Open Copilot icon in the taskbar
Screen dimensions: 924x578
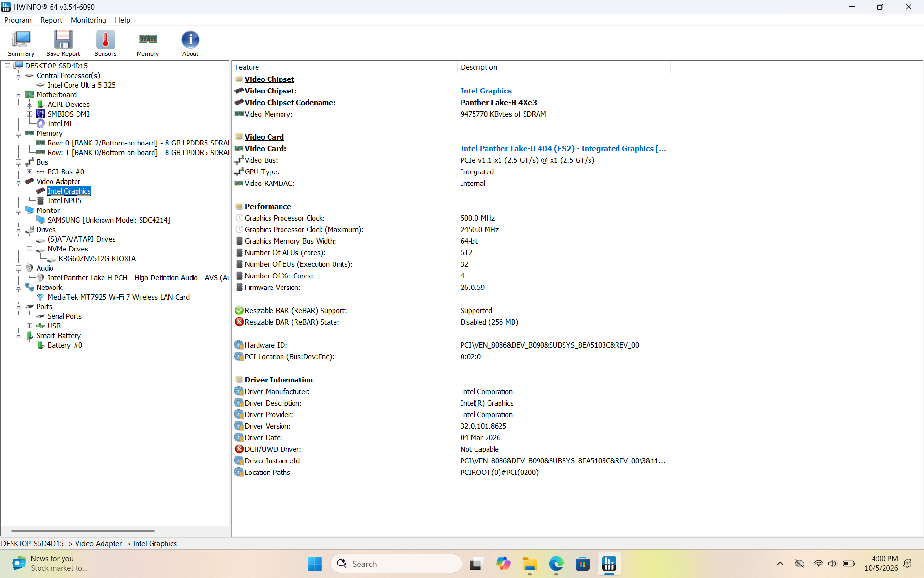coord(503,564)
